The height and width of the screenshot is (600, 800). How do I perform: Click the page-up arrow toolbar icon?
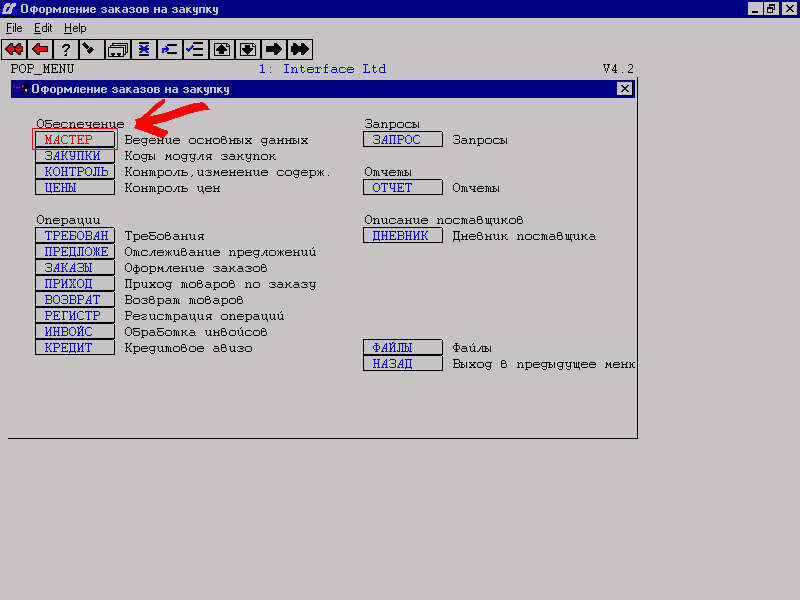click(x=222, y=49)
